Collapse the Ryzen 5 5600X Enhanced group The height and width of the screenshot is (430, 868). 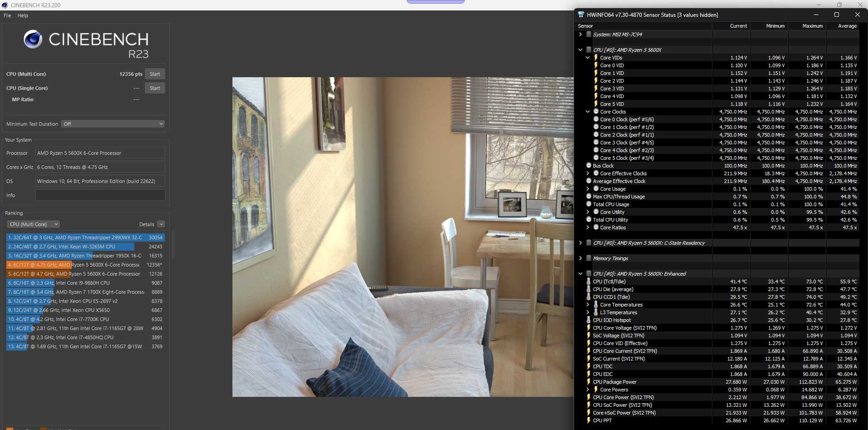point(580,274)
